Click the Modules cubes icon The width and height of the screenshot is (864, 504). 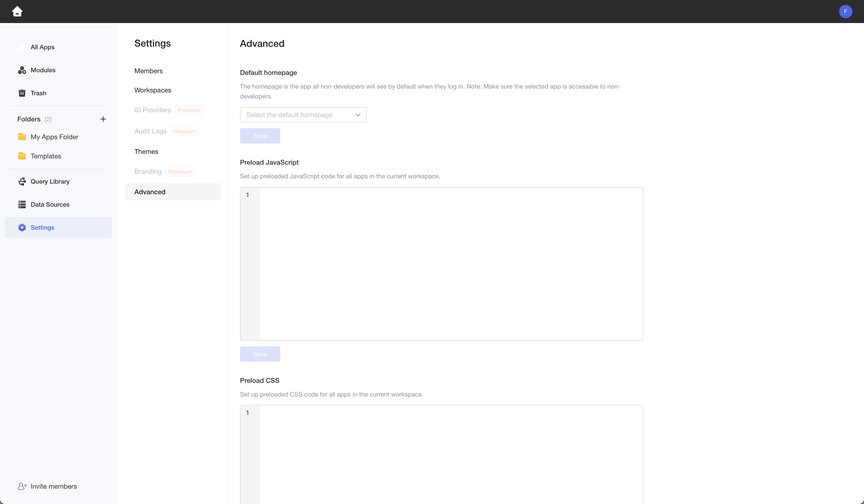(x=22, y=70)
